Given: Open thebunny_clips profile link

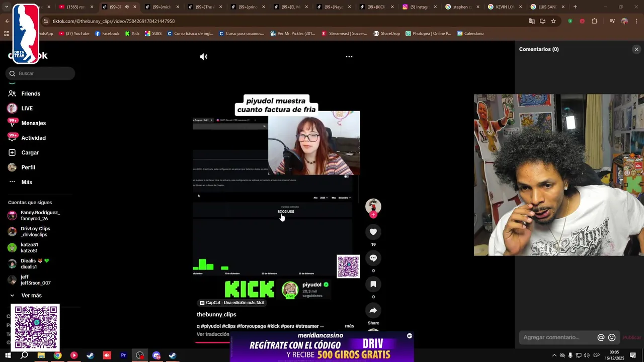Looking at the screenshot, I should 216,314.
